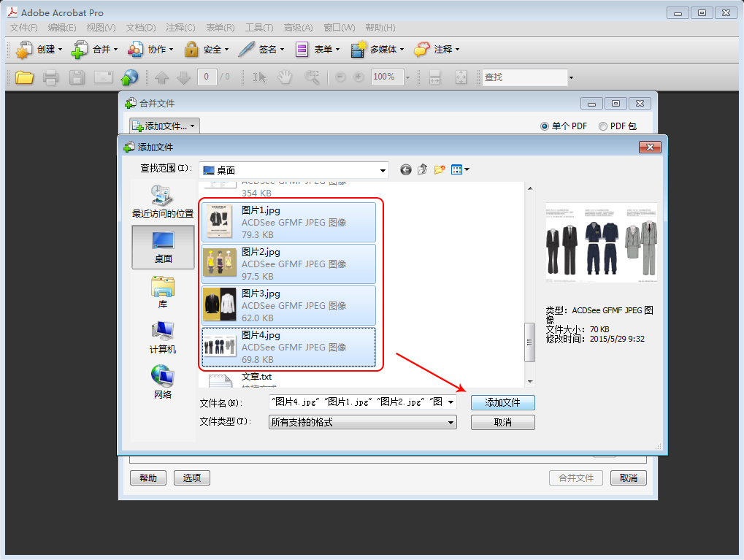Click the file list scroll up arrow
Viewport: 744px width, 560px height.
click(530, 188)
